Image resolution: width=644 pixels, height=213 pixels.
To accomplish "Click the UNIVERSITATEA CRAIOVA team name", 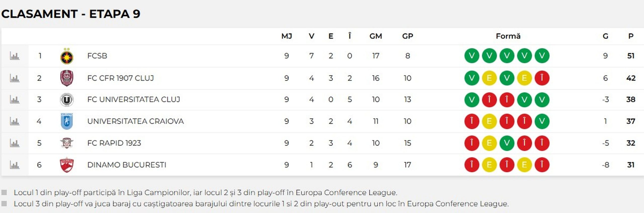I will pos(135,121).
